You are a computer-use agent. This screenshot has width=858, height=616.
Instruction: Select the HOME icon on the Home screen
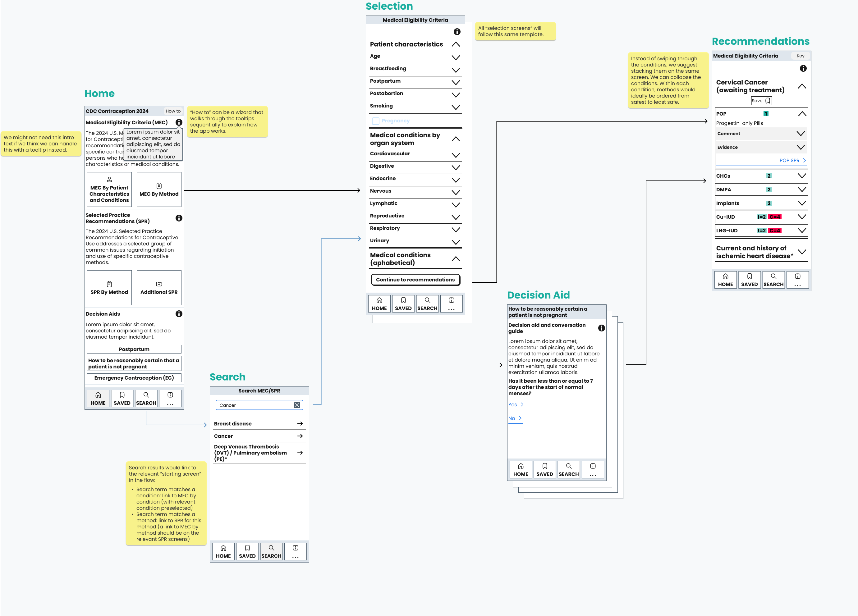tap(98, 398)
